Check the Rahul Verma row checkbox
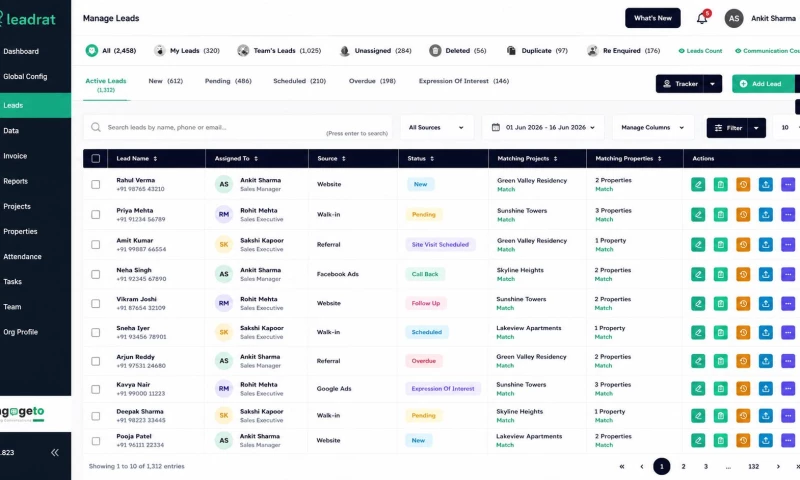This screenshot has height=480, width=800. click(95, 184)
